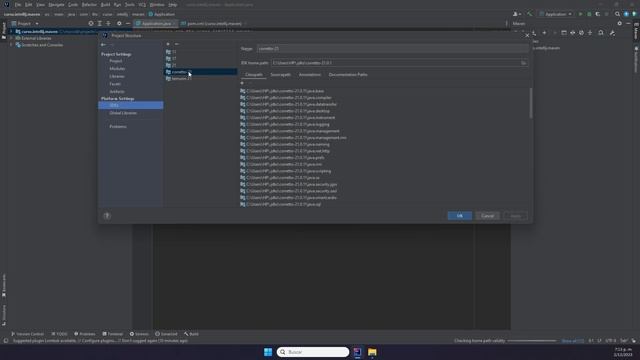Click Run with Coverage icon
Viewport: 640px width, 360px height.
click(598, 14)
